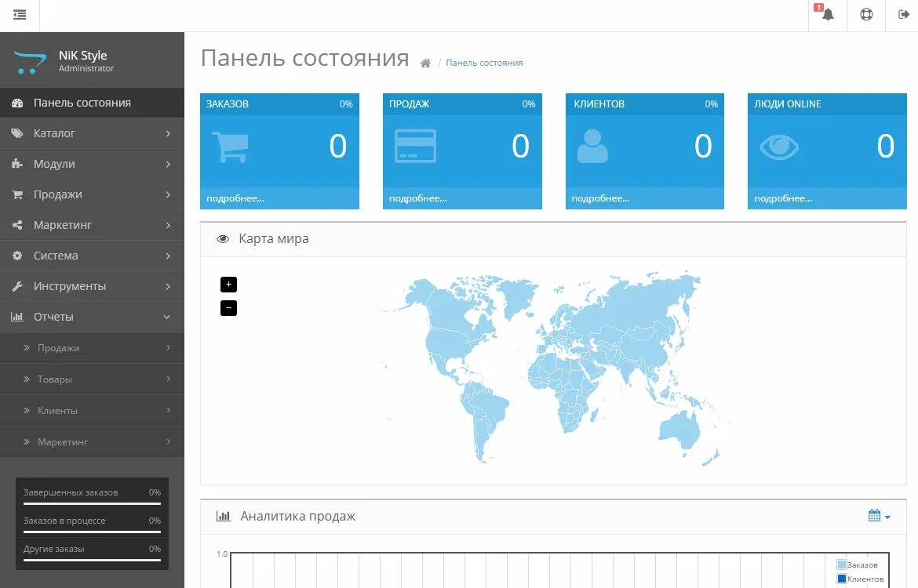Click Australia on the world map

[x=679, y=430]
